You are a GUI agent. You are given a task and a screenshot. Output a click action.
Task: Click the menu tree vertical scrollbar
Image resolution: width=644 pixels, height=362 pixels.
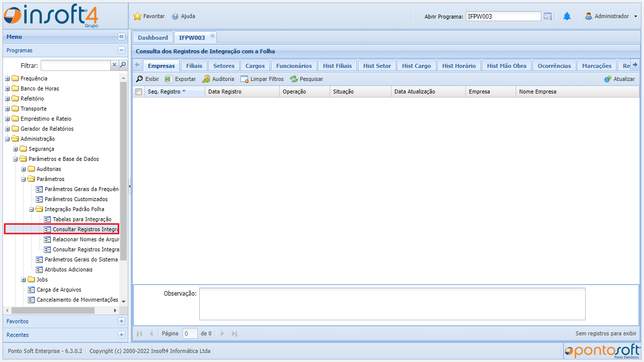click(124, 171)
